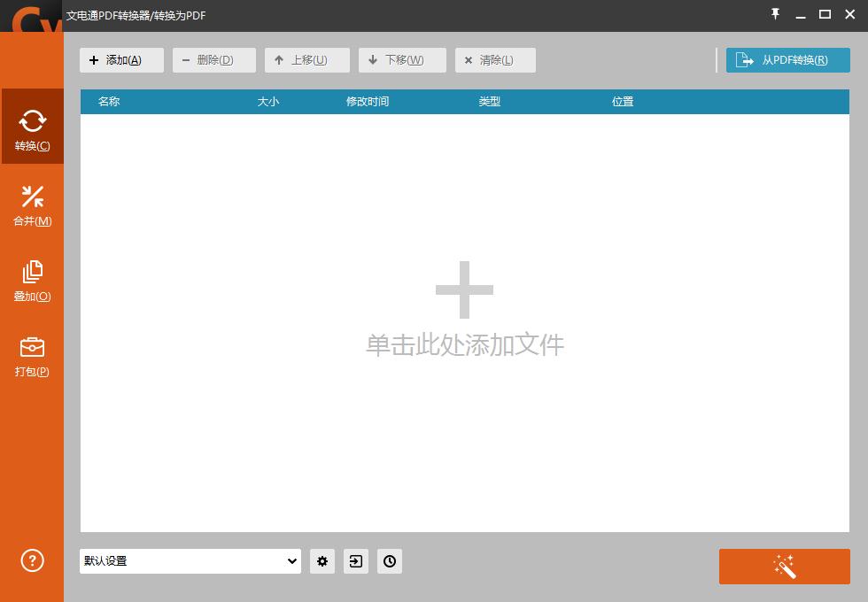Start conversion with the magic wand button

coord(784,567)
